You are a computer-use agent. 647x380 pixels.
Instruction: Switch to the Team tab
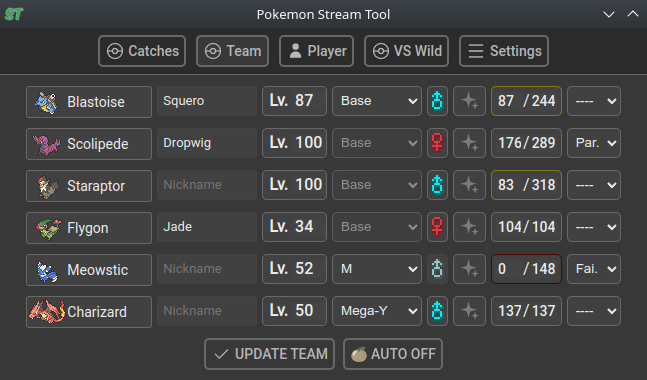232,51
